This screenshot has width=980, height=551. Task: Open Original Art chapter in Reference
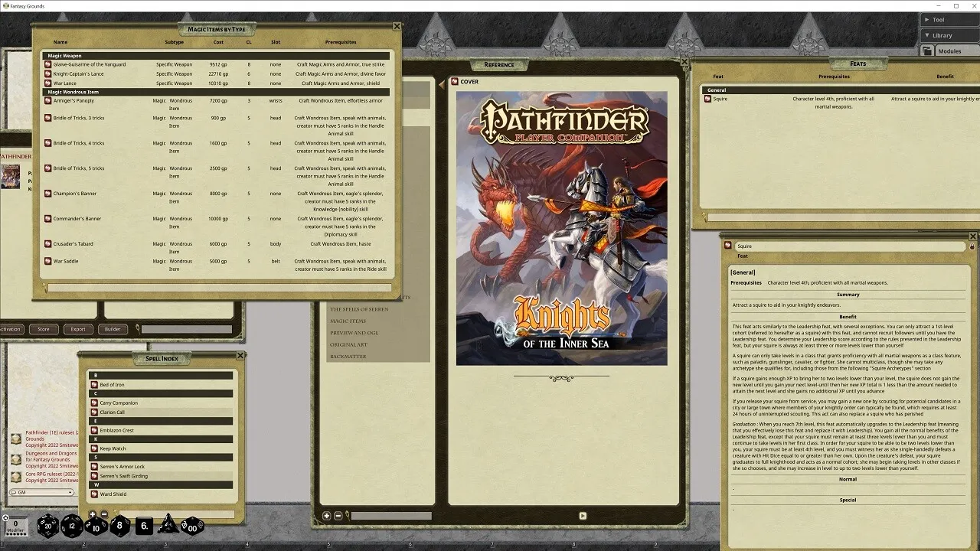(348, 344)
